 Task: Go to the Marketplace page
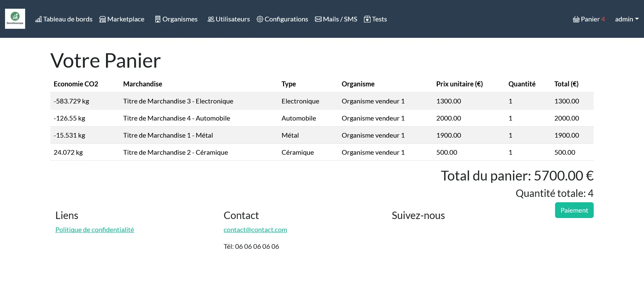click(126, 19)
